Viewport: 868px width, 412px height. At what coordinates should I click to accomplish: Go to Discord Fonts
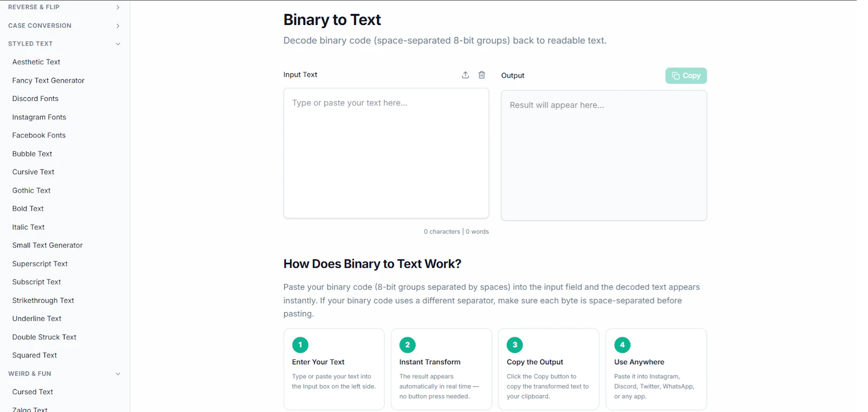coord(35,99)
